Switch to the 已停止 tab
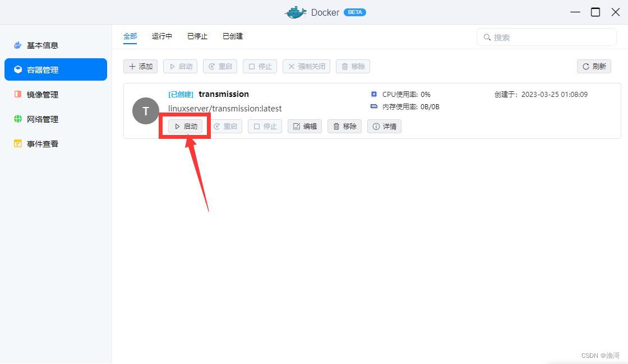This screenshot has width=628, height=364. [197, 36]
